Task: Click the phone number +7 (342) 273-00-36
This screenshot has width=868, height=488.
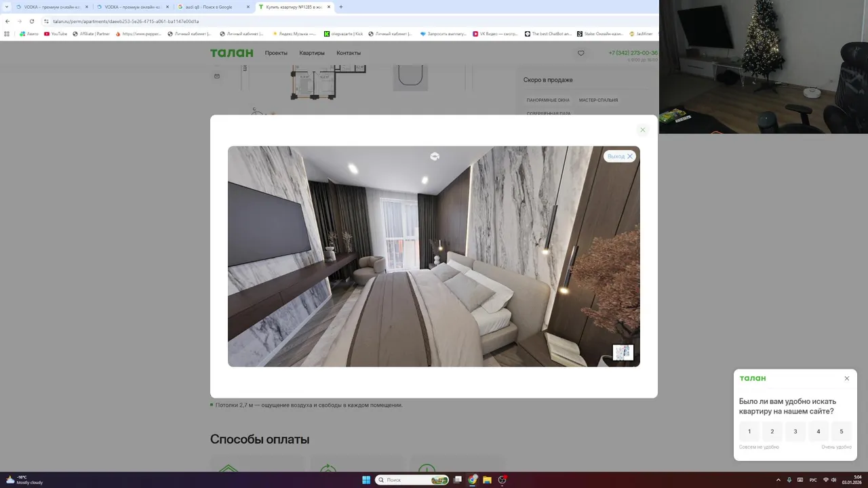Action: pyautogui.click(x=633, y=53)
